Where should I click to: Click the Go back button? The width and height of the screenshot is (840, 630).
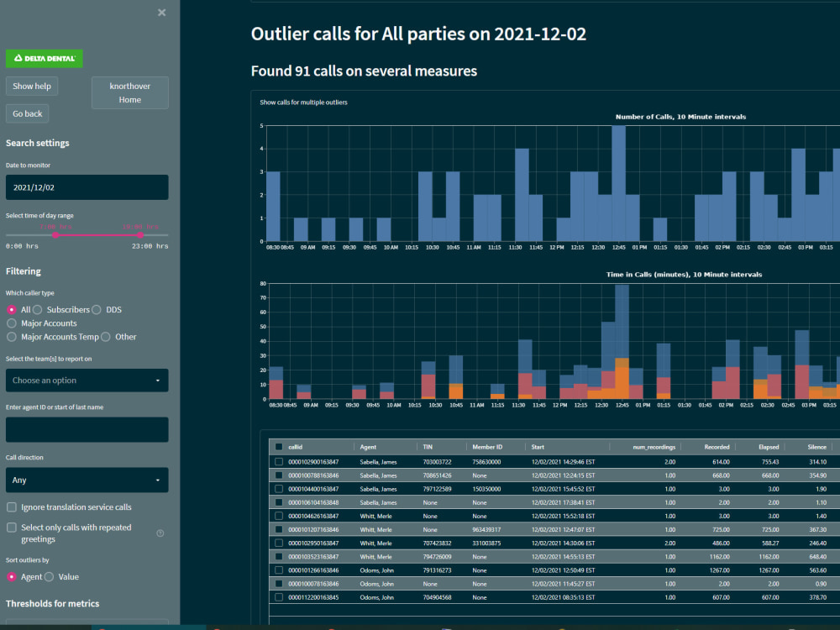point(28,113)
